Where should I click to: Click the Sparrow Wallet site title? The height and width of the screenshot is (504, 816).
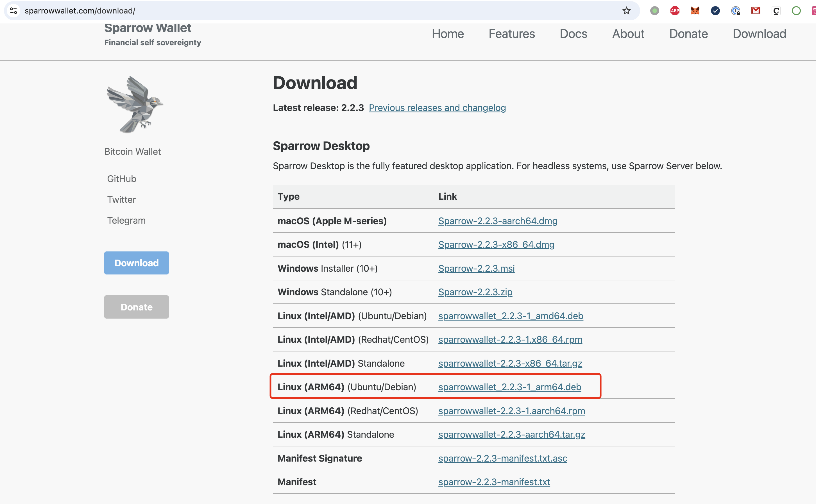(148, 28)
